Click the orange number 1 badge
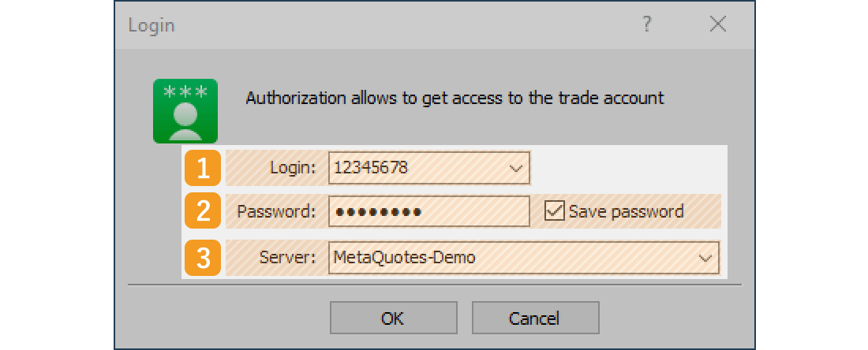868x350 pixels. pyautogui.click(x=203, y=168)
